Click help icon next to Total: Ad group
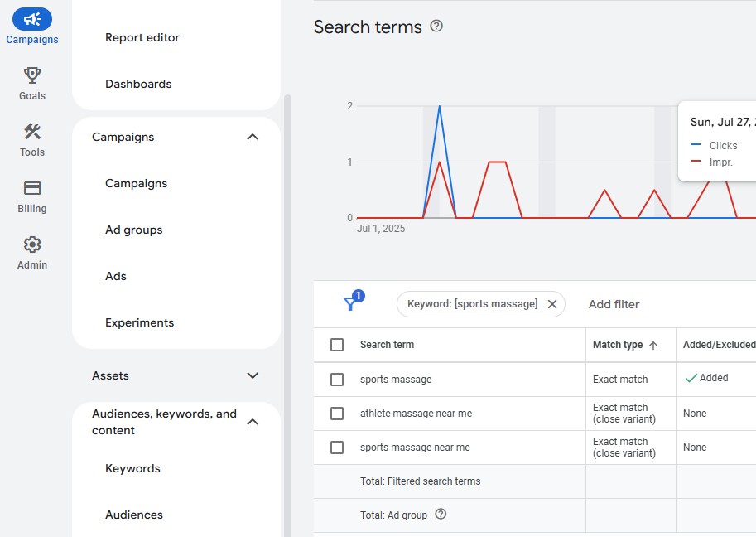Viewport: 756px width, 537px height. tap(441, 515)
